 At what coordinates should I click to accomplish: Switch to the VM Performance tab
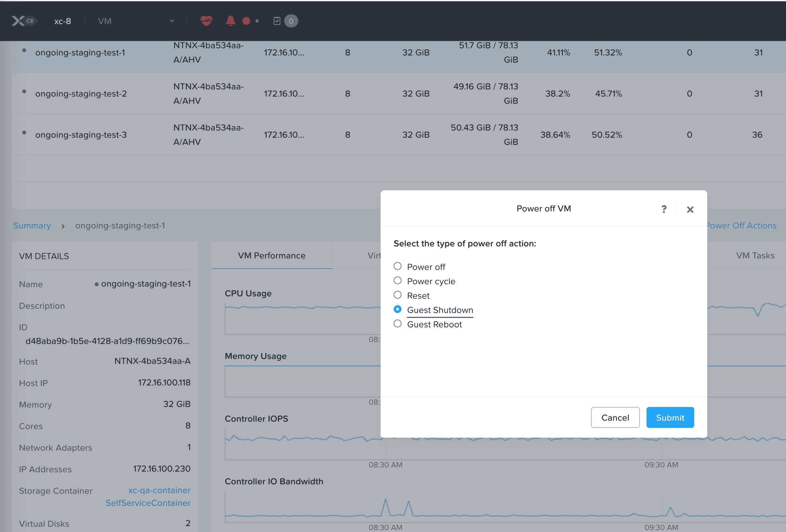tap(271, 256)
